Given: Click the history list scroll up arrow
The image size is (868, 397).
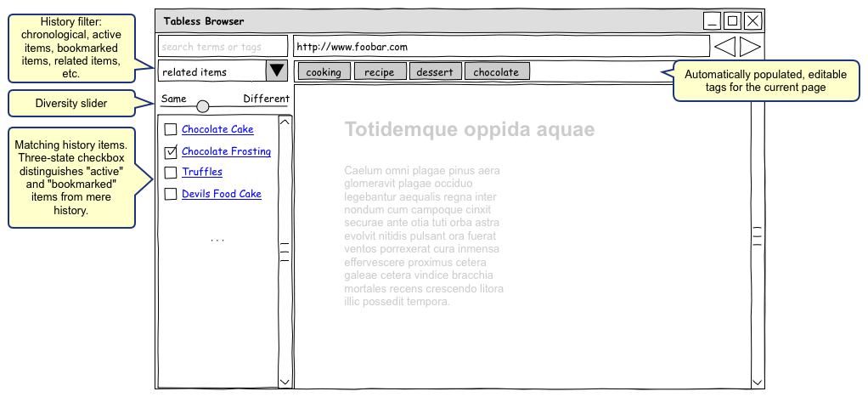Looking at the screenshot, I should coord(285,122).
